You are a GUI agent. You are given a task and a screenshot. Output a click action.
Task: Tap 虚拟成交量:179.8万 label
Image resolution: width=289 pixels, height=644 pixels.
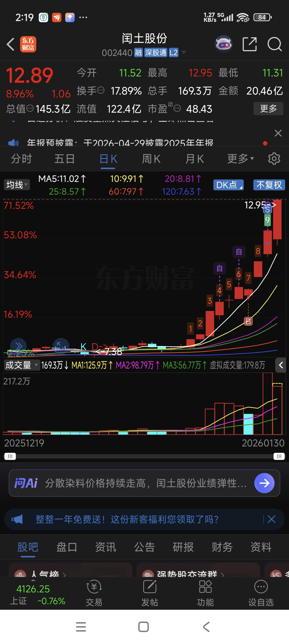click(237, 365)
